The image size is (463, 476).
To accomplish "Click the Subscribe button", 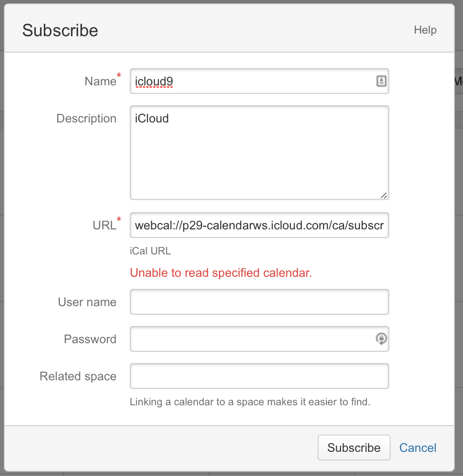I will tap(354, 448).
